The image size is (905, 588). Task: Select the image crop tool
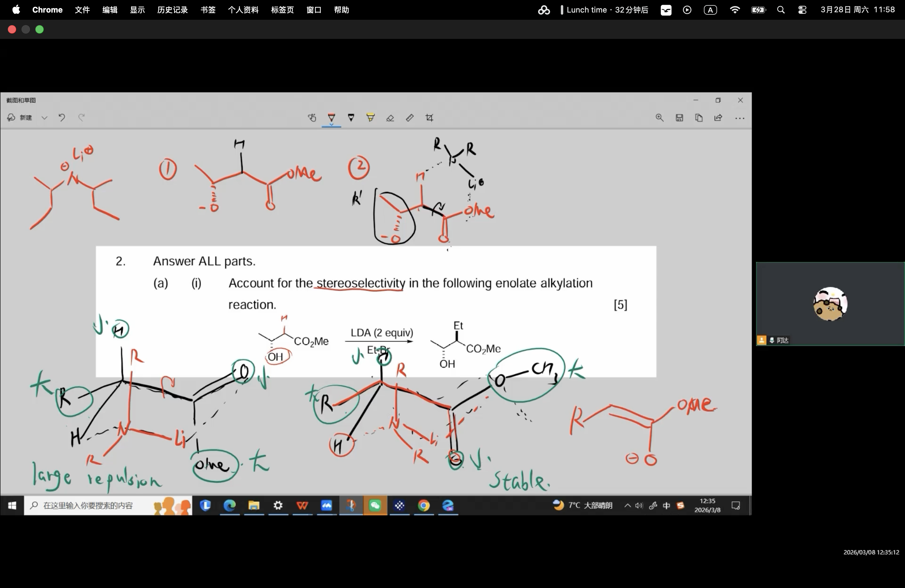pos(429,118)
